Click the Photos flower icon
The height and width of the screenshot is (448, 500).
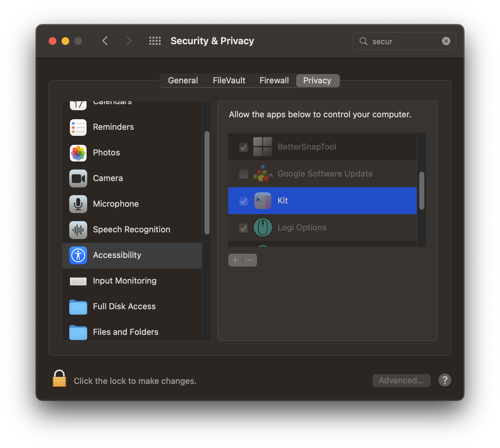pos(78,153)
